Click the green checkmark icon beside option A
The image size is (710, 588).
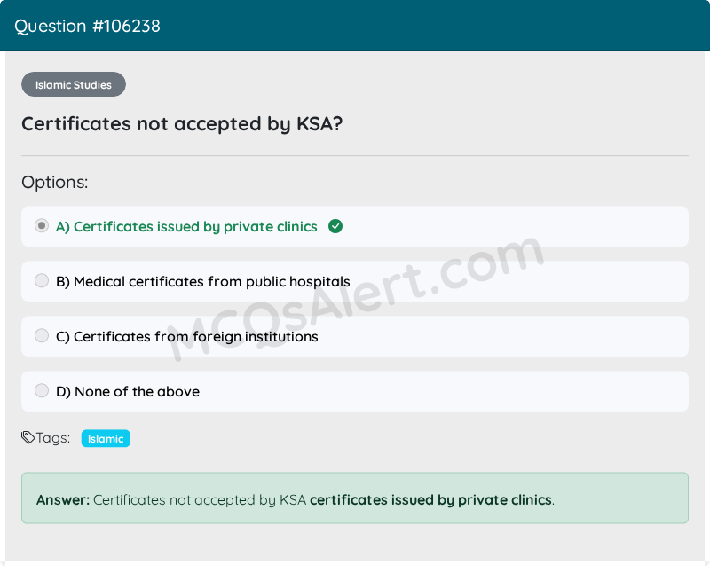point(335,226)
